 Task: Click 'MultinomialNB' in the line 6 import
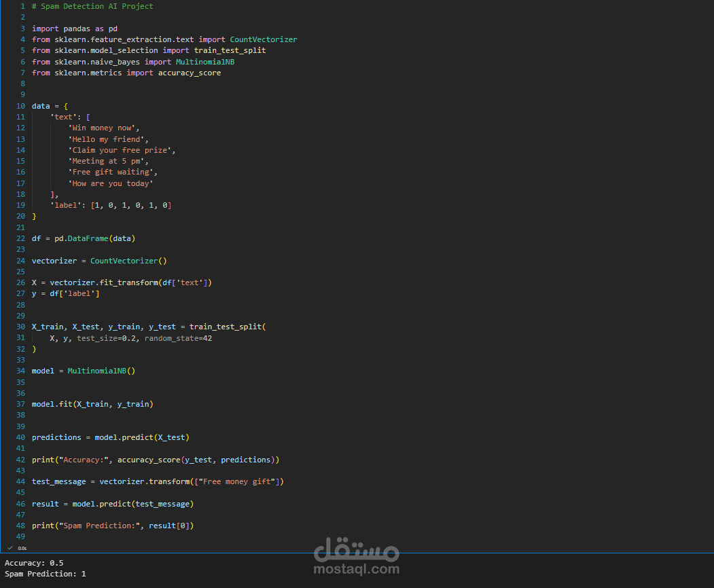(205, 62)
